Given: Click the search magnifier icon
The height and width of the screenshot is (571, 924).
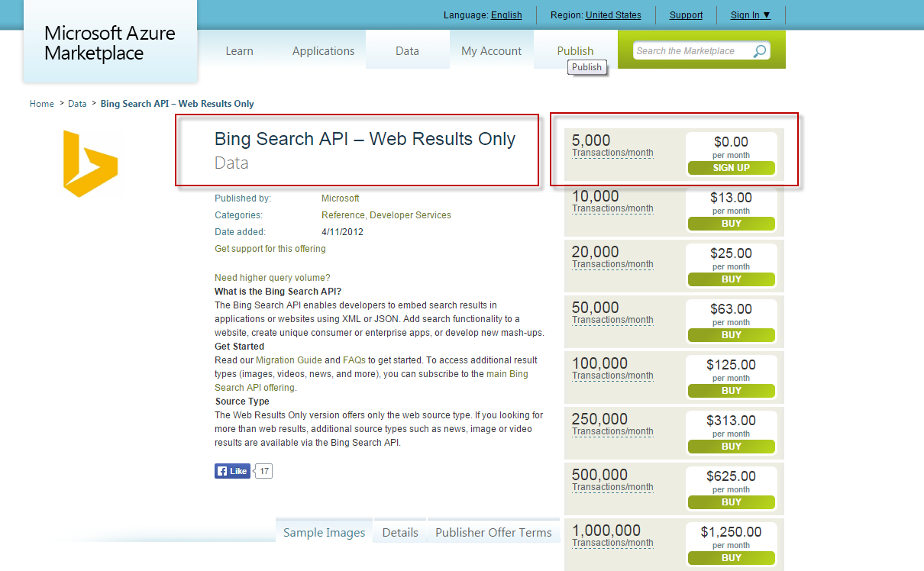Looking at the screenshot, I should click(x=760, y=51).
